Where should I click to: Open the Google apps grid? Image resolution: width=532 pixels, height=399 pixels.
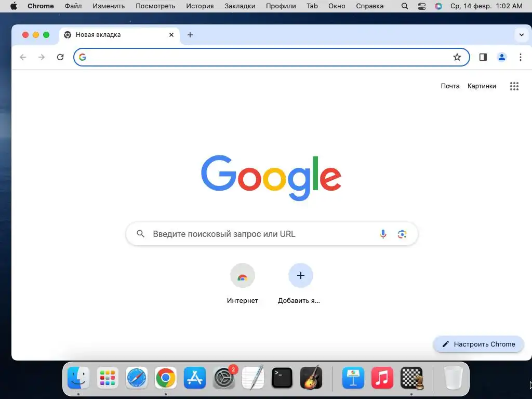click(514, 86)
